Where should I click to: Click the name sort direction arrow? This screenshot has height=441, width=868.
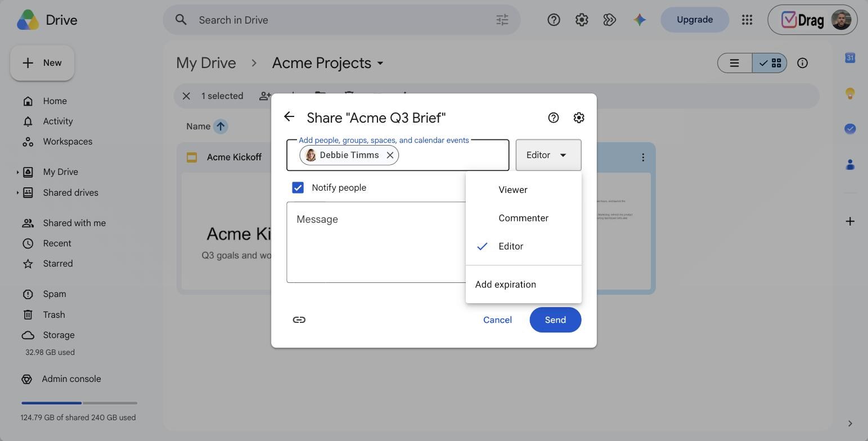pos(221,127)
